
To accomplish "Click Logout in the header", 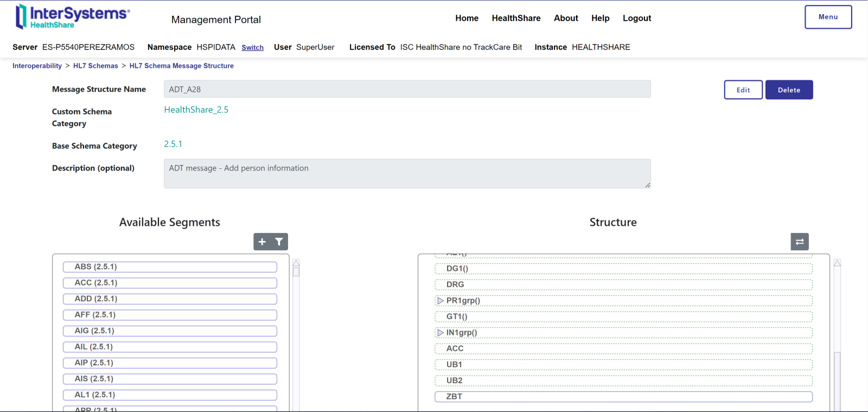I will (x=636, y=18).
